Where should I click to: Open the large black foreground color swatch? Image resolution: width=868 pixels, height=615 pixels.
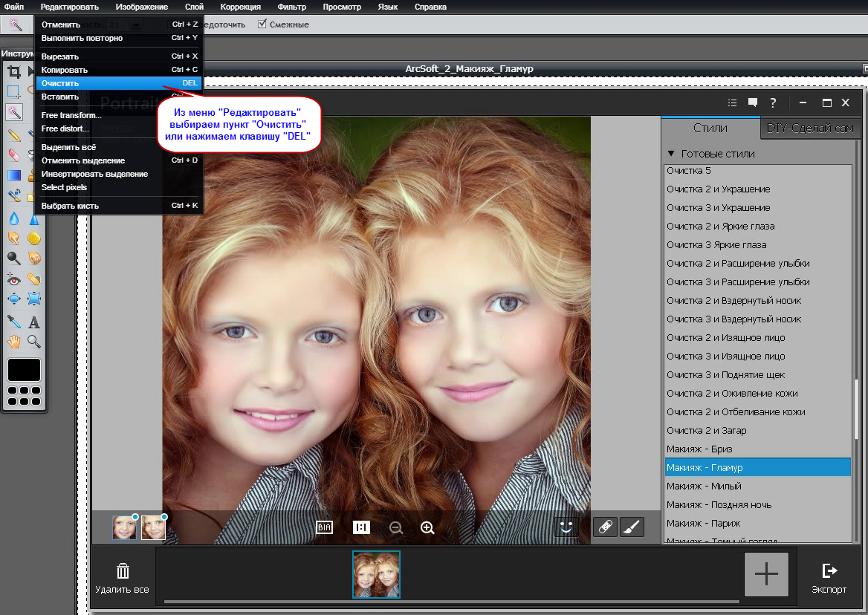point(24,370)
